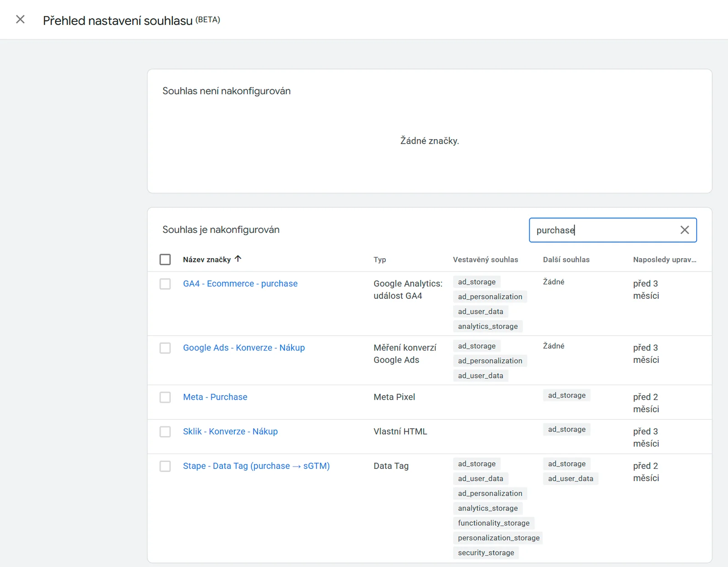728x567 pixels.
Task: Click Google Analytics: událost GA4 type cell
Action: tap(408, 290)
